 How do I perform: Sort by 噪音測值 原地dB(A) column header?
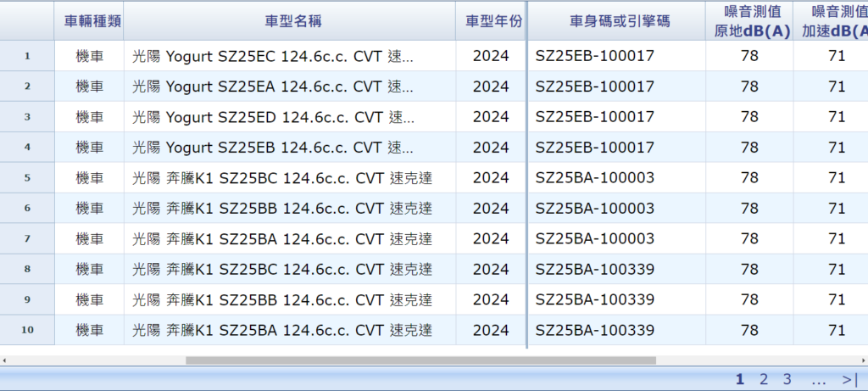(x=749, y=21)
